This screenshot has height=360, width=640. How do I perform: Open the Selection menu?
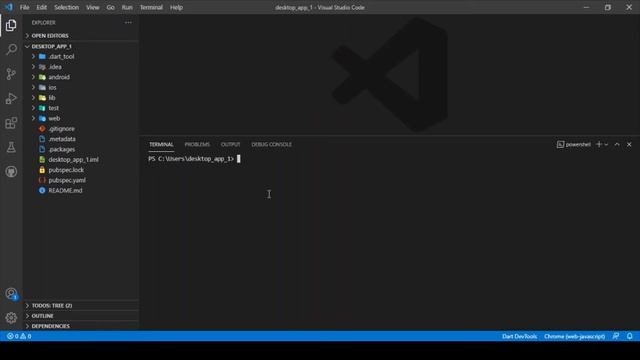pos(67,7)
